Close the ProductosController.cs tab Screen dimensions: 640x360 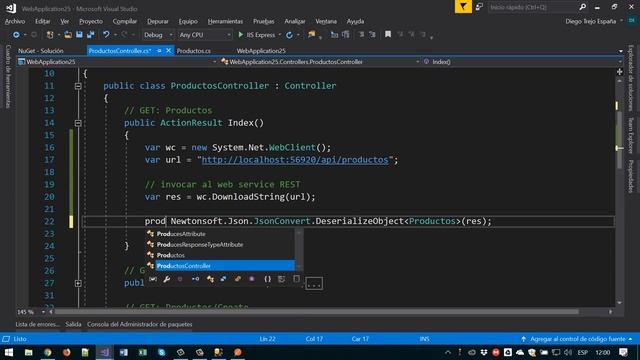[x=168, y=51]
